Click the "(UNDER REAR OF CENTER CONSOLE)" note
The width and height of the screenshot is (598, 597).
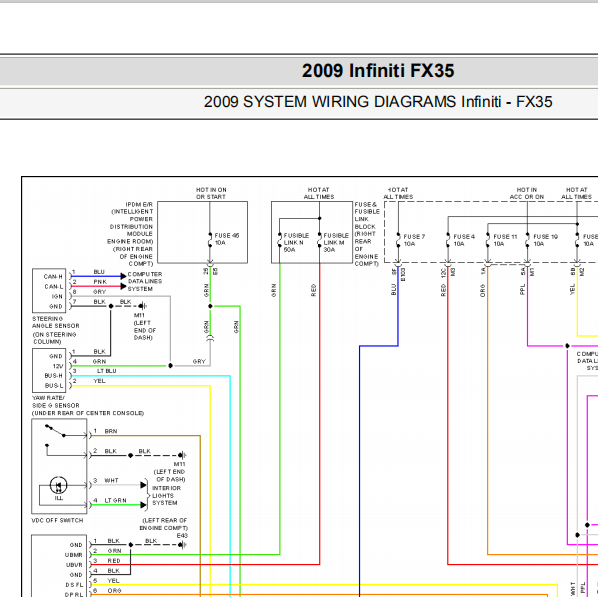point(88,414)
